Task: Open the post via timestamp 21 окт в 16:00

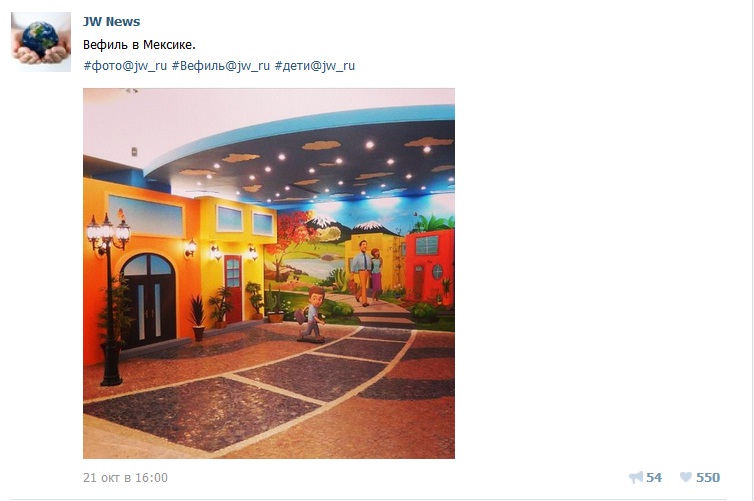Action: 126,477
